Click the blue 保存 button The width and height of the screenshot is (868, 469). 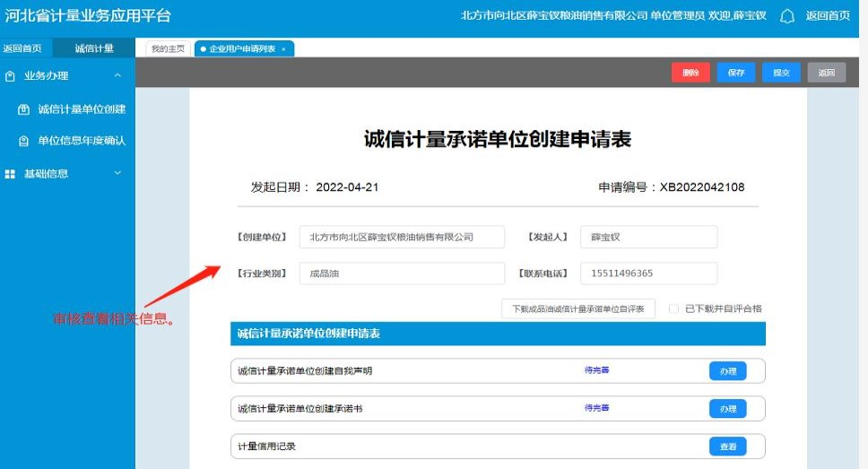pos(736,73)
